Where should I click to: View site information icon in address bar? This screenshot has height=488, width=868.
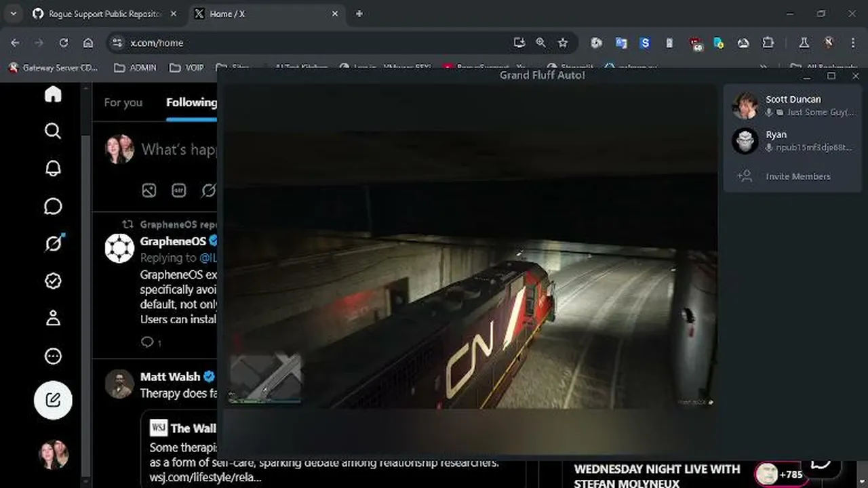[118, 43]
